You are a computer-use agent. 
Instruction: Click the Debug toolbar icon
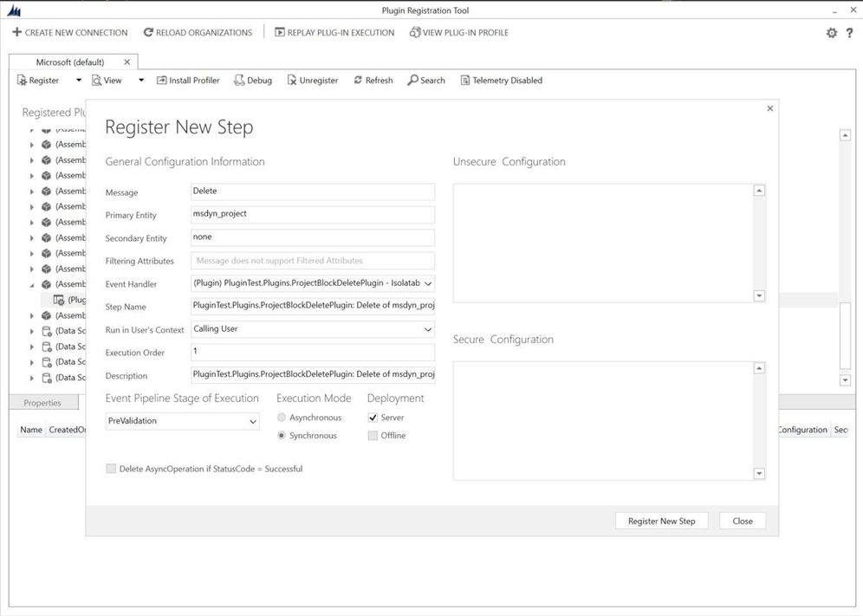[x=239, y=81]
